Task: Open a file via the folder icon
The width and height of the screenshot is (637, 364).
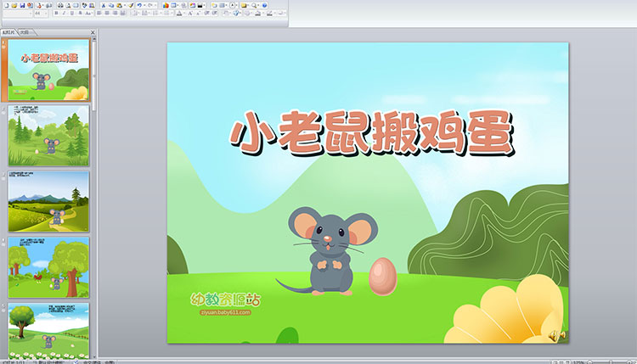Action: pyautogui.click(x=14, y=5)
